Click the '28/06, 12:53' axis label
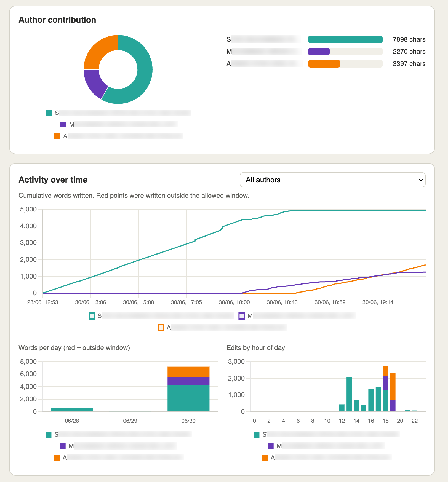 coord(43,302)
